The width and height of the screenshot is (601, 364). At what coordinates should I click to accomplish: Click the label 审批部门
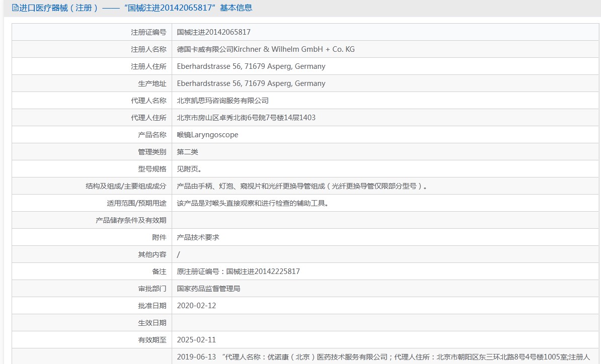pos(152,289)
